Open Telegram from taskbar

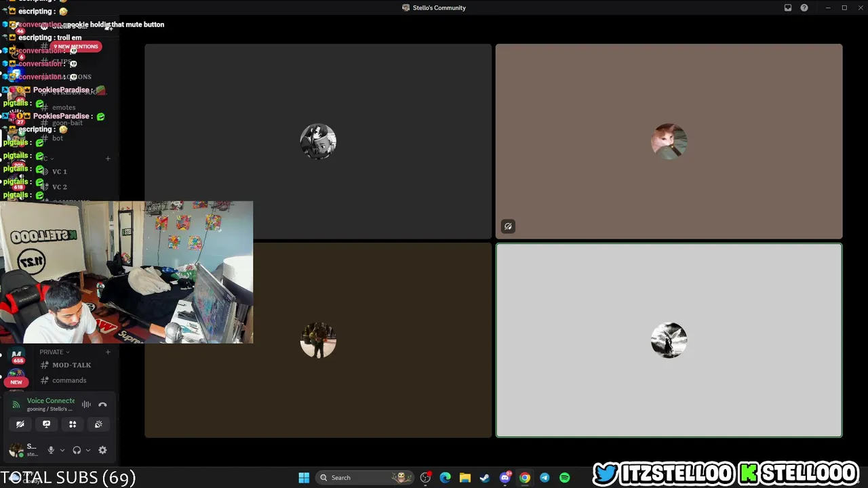[545, 478]
